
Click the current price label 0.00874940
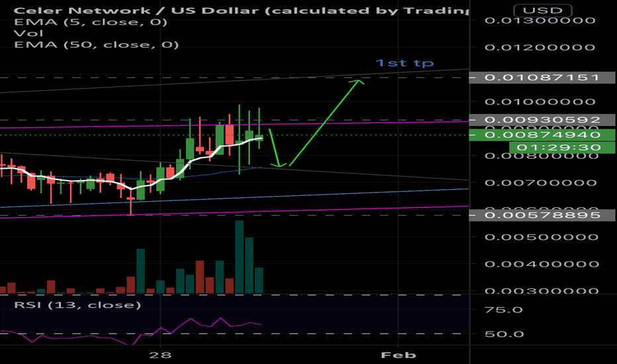click(x=542, y=135)
